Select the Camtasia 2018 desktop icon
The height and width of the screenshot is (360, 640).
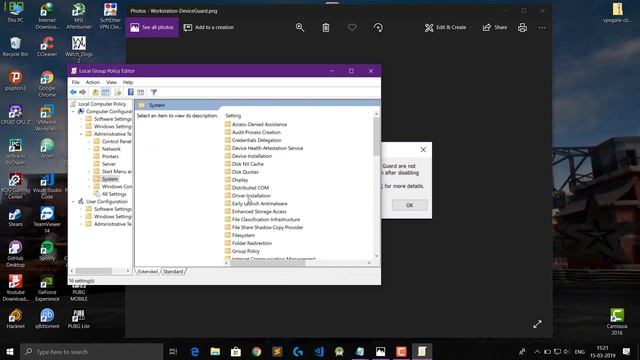pyautogui.click(x=617, y=322)
